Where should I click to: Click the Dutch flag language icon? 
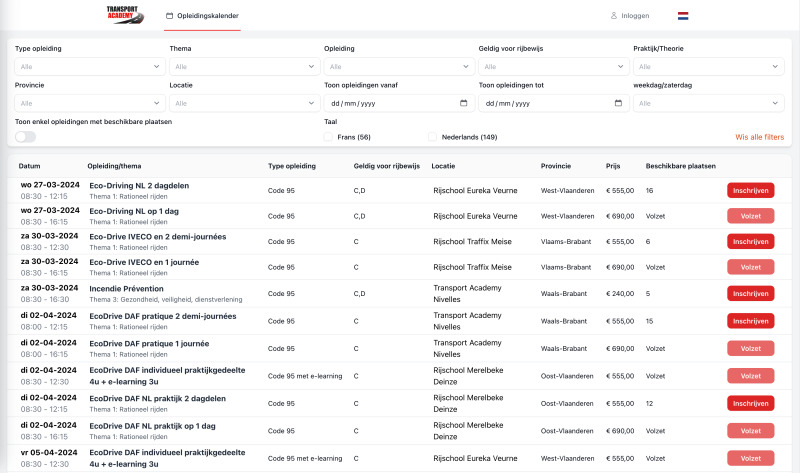click(x=683, y=16)
